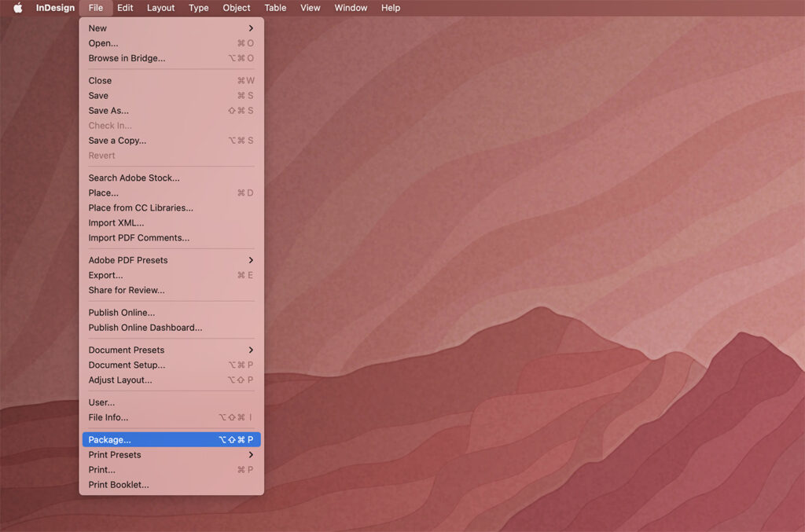The image size is (805, 532).
Task: Select Search Adobe Stock... item
Action: (134, 178)
